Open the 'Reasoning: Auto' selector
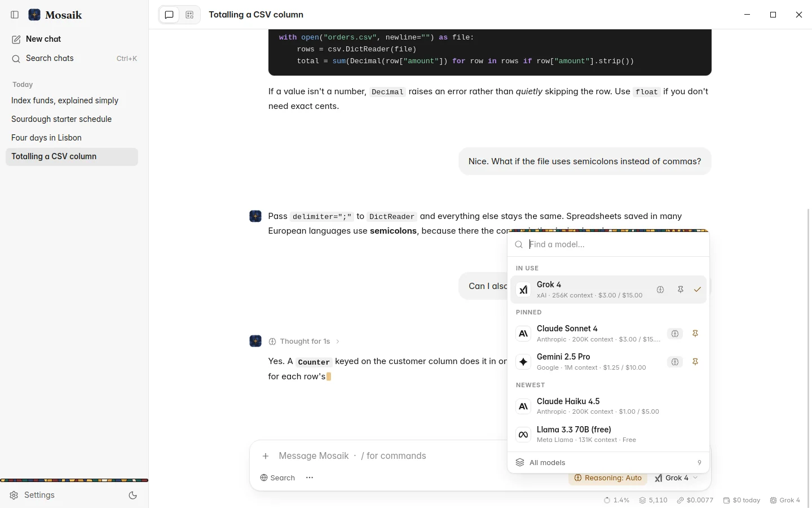Viewport: 812px width, 508px height. point(608,478)
